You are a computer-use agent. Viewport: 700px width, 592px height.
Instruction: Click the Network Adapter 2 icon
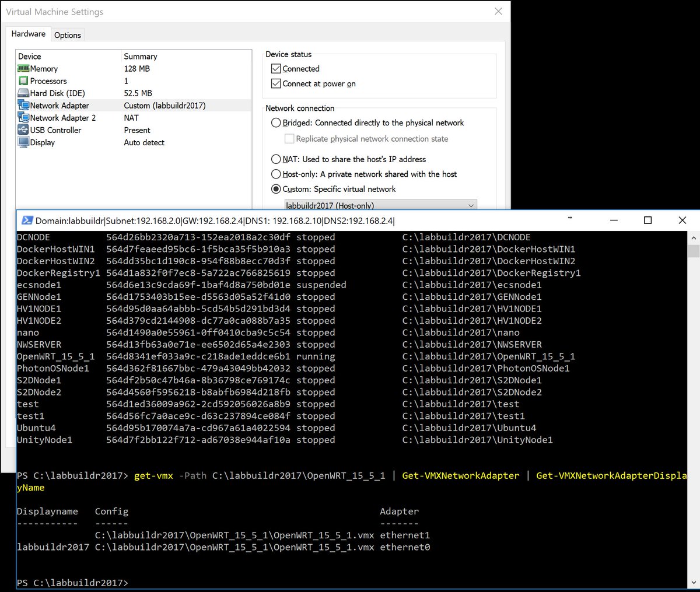[x=23, y=118]
